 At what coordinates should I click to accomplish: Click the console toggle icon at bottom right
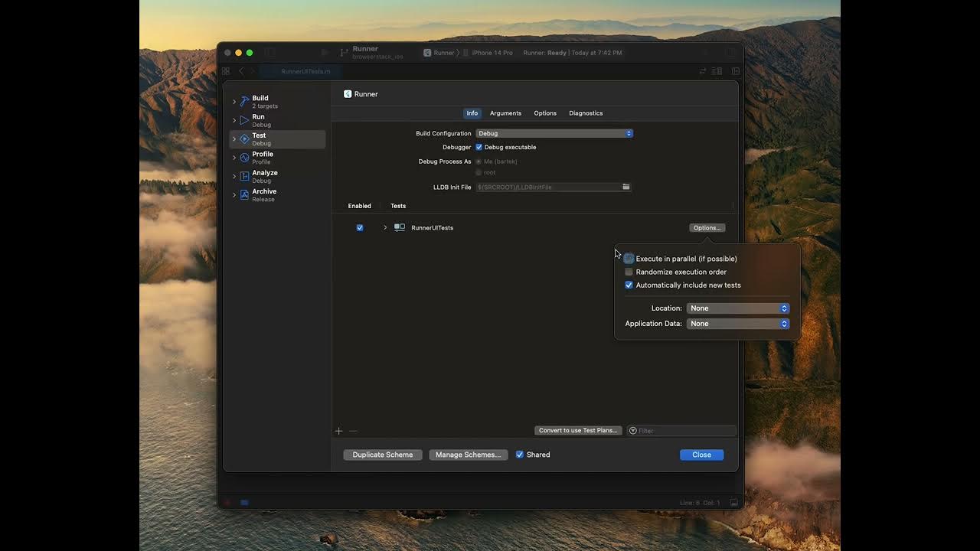pyautogui.click(x=733, y=503)
